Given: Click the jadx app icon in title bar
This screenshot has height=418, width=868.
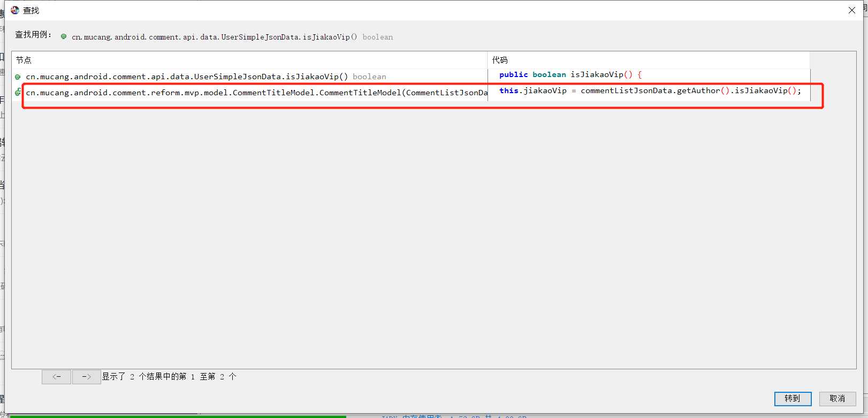Looking at the screenshot, I should click(x=15, y=10).
